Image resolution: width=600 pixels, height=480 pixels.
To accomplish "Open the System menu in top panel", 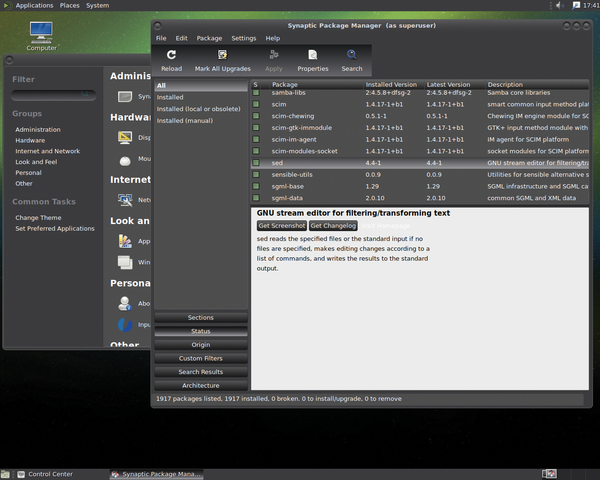I will 97,5.
